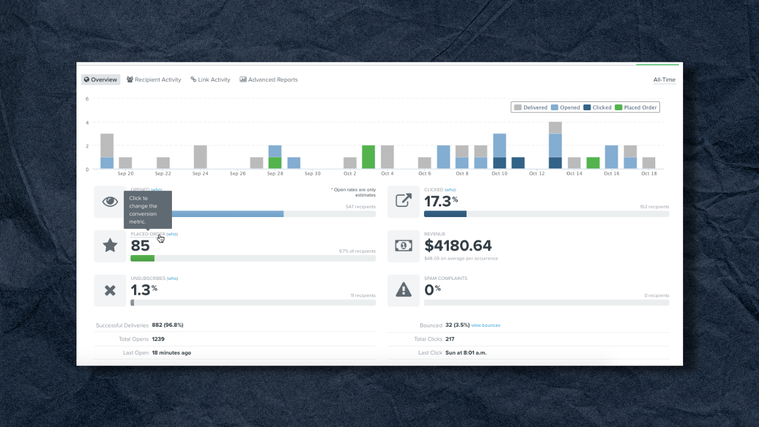Open the All-Time date range selector
The width and height of the screenshot is (759, 427).
pyautogui.click(x=664, y=80)
